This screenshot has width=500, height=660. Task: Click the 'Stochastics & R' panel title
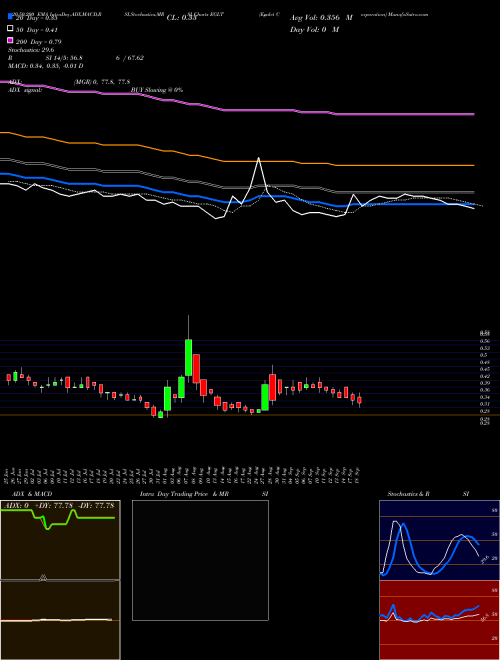click(408, 494)
